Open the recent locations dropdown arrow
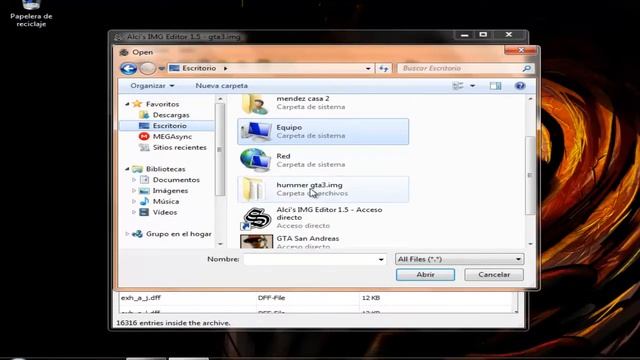Image resolution: width=640 pixels, height=360 pixels. point(162,69)
